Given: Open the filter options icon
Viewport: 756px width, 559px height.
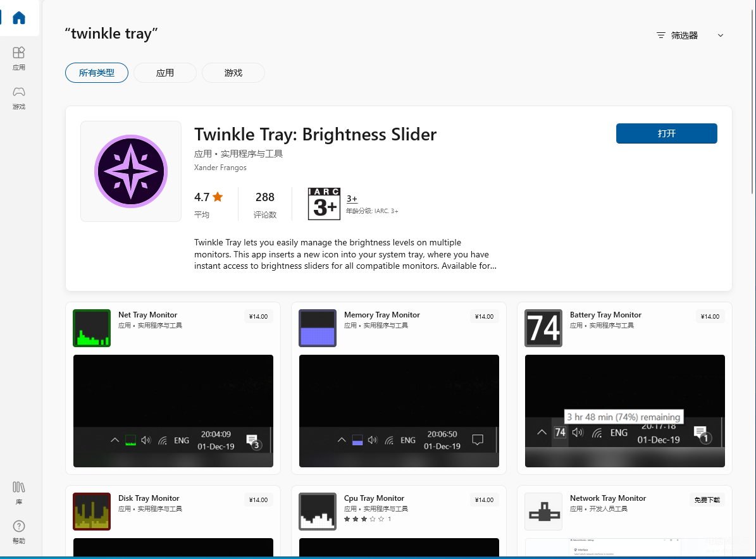Looking at the screenshot, I should pos(661,35).
